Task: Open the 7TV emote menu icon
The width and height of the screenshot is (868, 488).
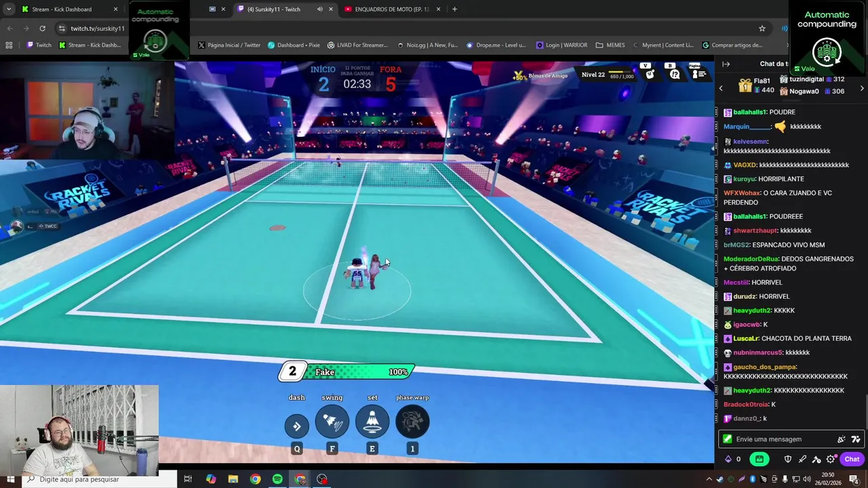Action: (855, 439)
